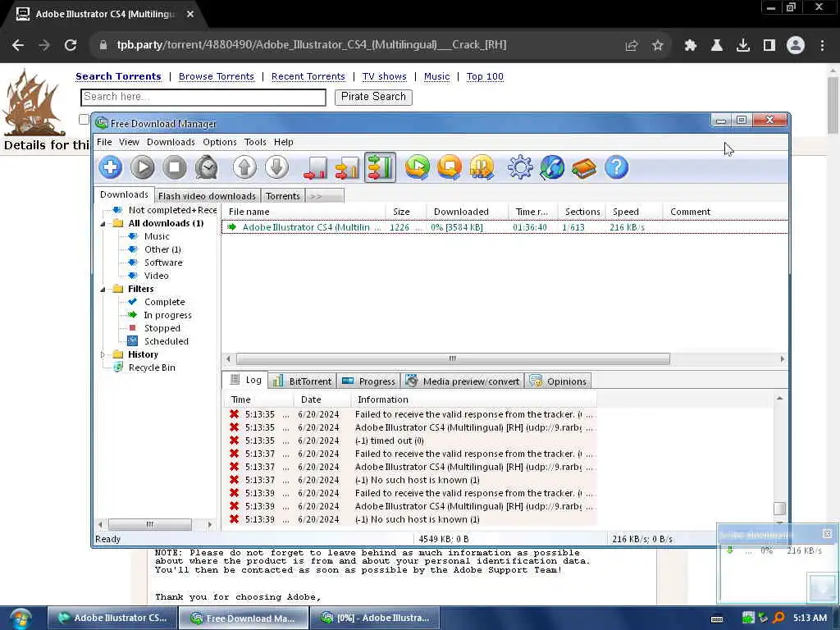
Task: Click share page icon in address bar
Action: [632, 45]
